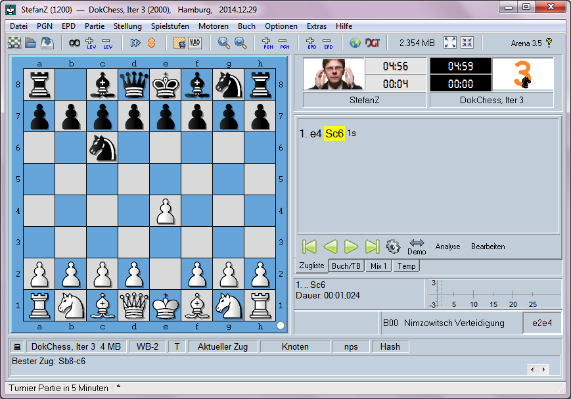Open the EPD menu

pos(68,26)
